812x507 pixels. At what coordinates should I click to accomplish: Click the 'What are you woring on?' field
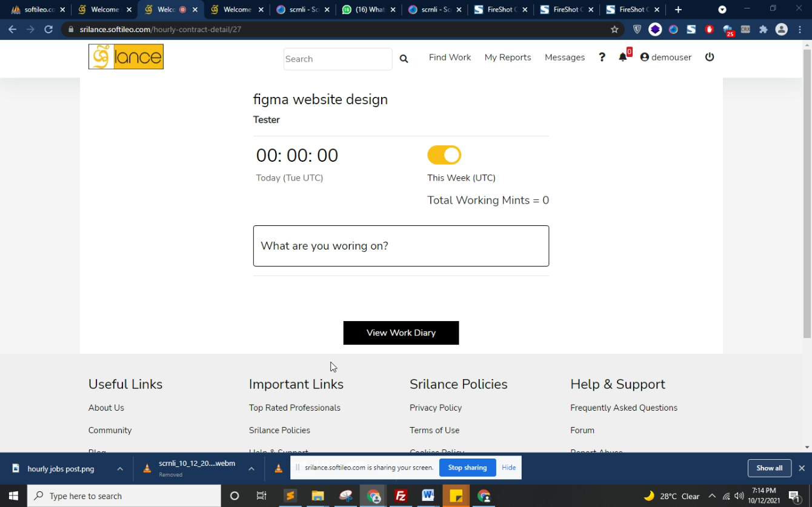[401, 246]
